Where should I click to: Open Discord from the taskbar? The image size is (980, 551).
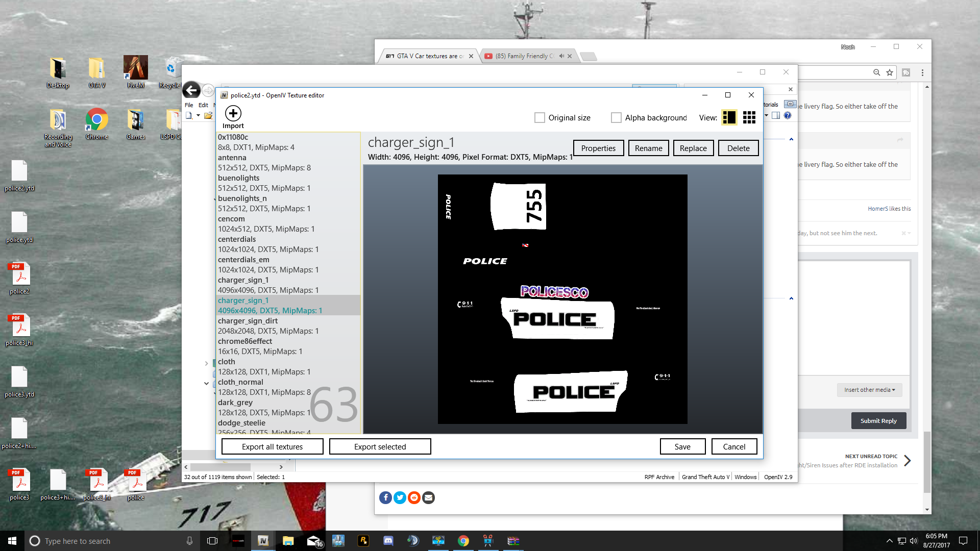click(x=388, y=541)
